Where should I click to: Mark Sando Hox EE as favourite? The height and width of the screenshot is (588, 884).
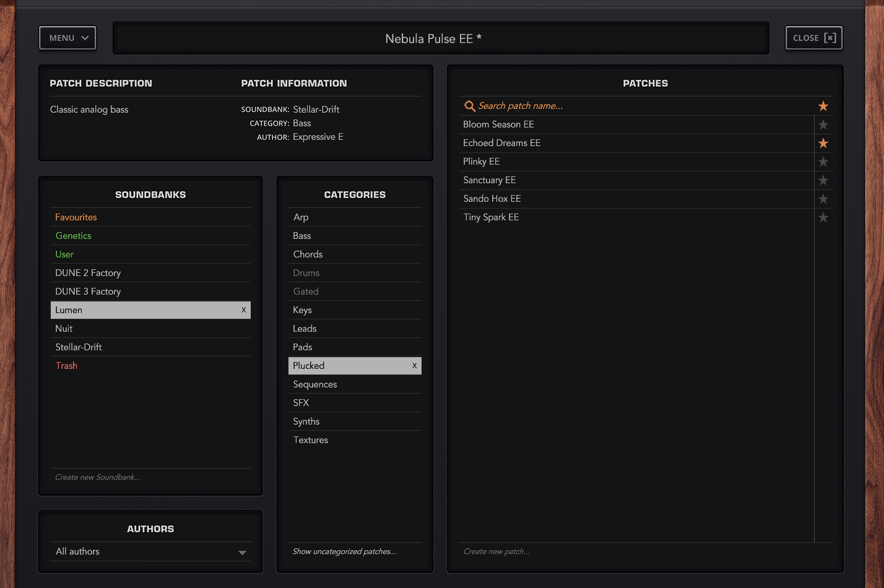(823, 199)
